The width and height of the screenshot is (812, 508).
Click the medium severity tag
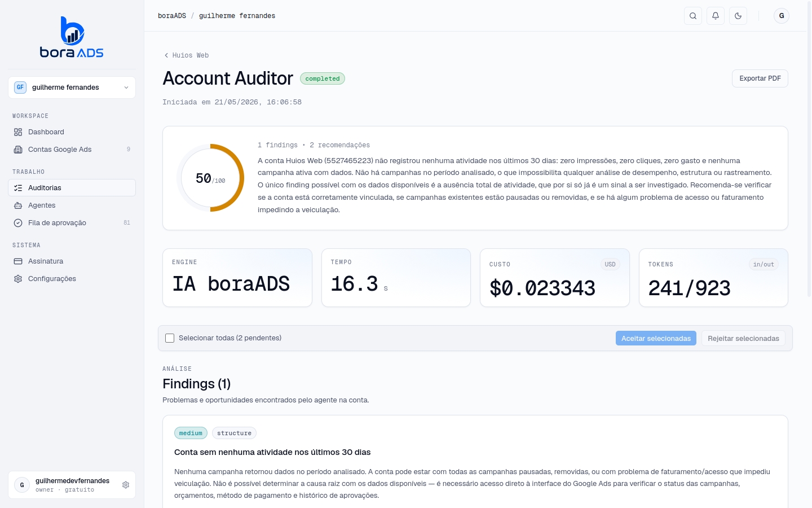(191, 433)
